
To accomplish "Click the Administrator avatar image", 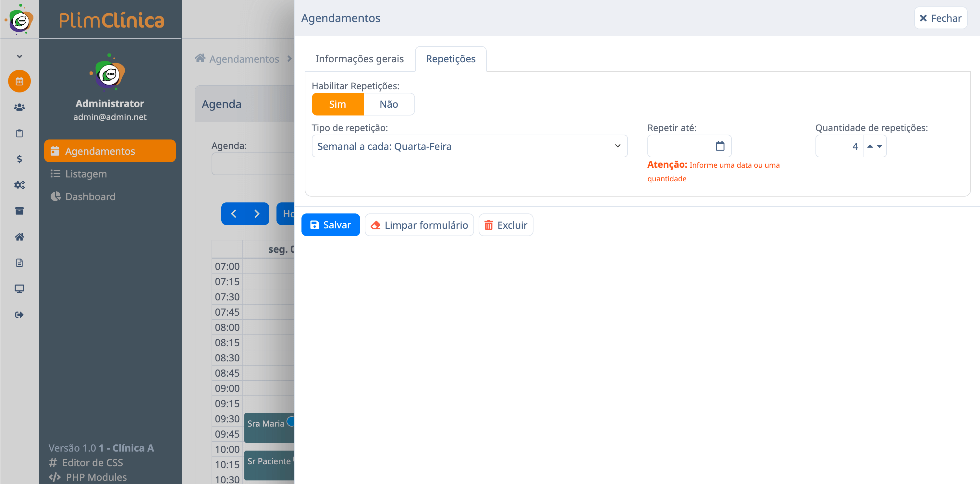I will (108, 73).
